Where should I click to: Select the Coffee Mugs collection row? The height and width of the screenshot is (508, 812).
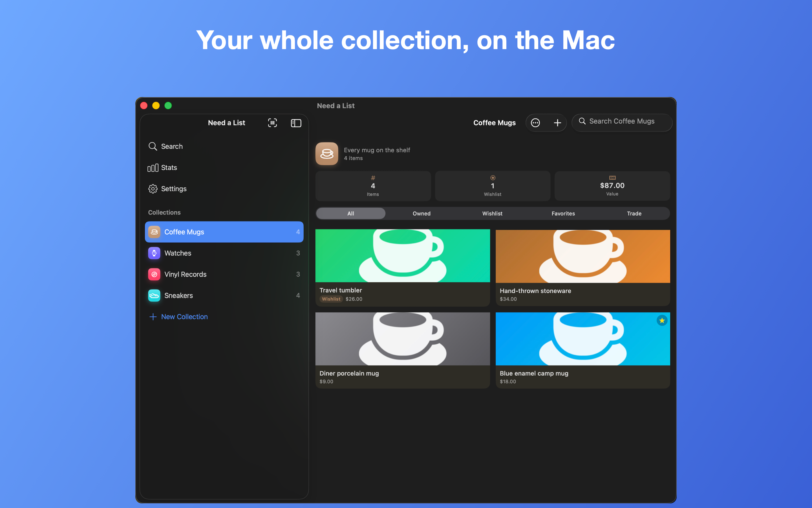[224, 232]
